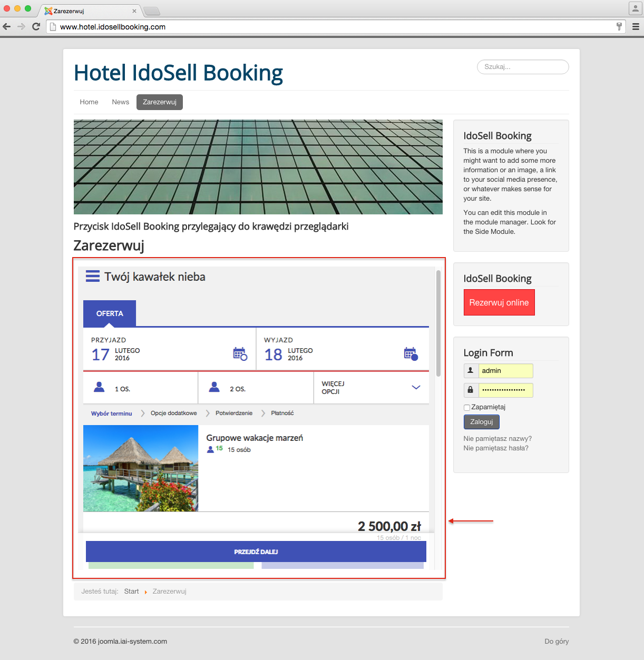Click the glass roof banner image
644x660 pixels.
[258, 167]
